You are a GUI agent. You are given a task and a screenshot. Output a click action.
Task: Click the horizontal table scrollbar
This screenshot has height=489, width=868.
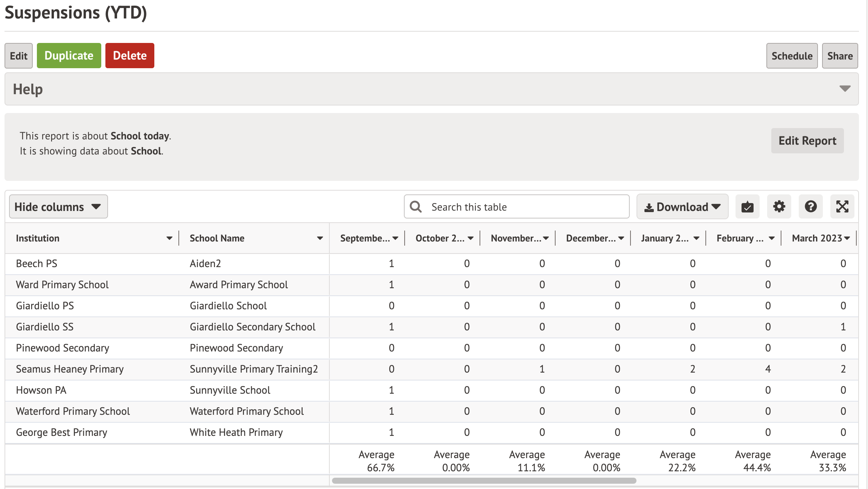(484, 481)
